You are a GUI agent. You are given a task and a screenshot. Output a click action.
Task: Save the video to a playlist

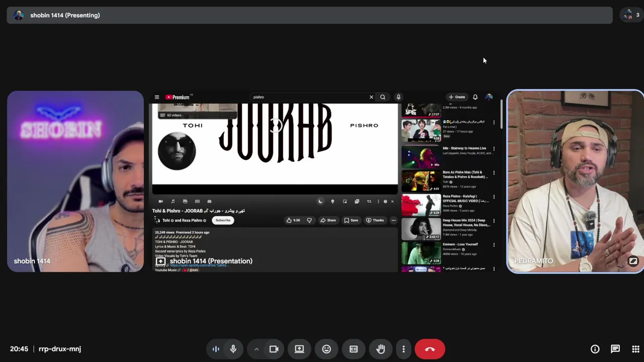[351, 220]
